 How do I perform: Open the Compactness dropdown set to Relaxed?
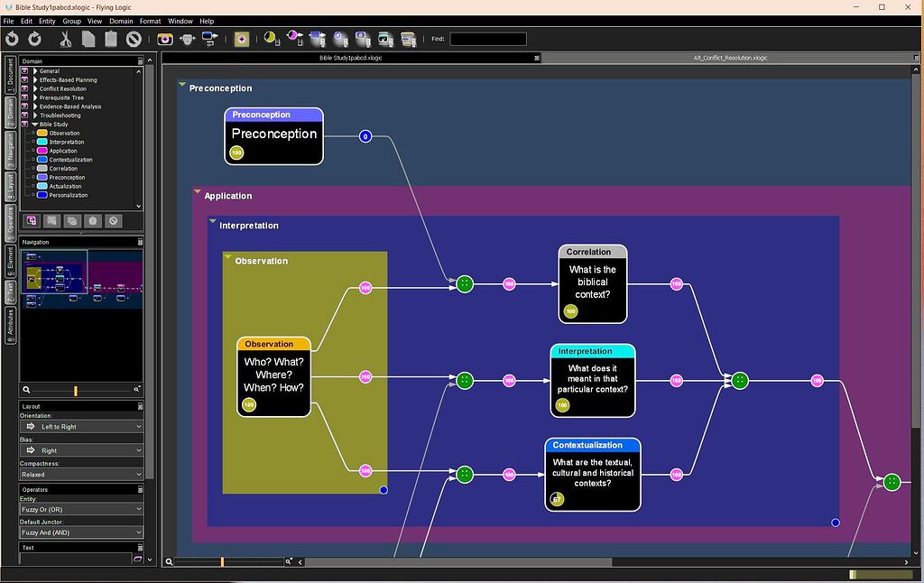81,475
